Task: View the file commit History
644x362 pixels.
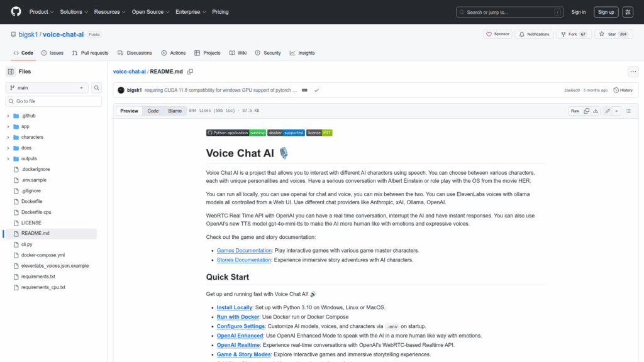Action: [x=623, y=90]
